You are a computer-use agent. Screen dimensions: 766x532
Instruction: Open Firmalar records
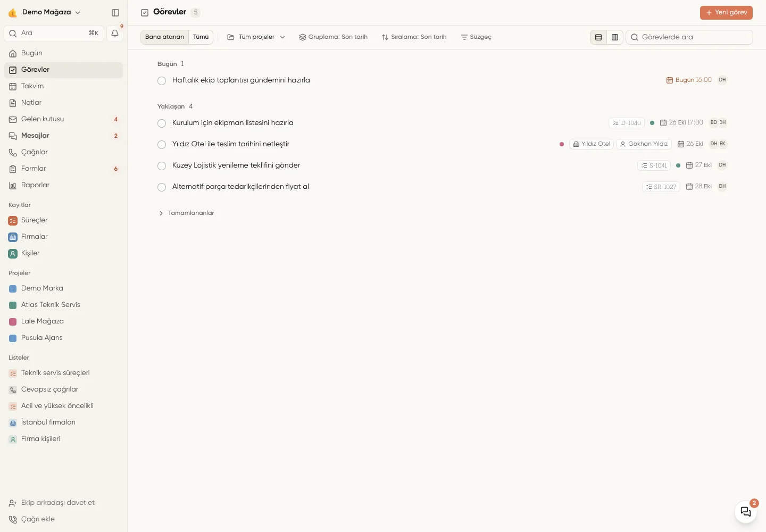[x=63, y=237]
